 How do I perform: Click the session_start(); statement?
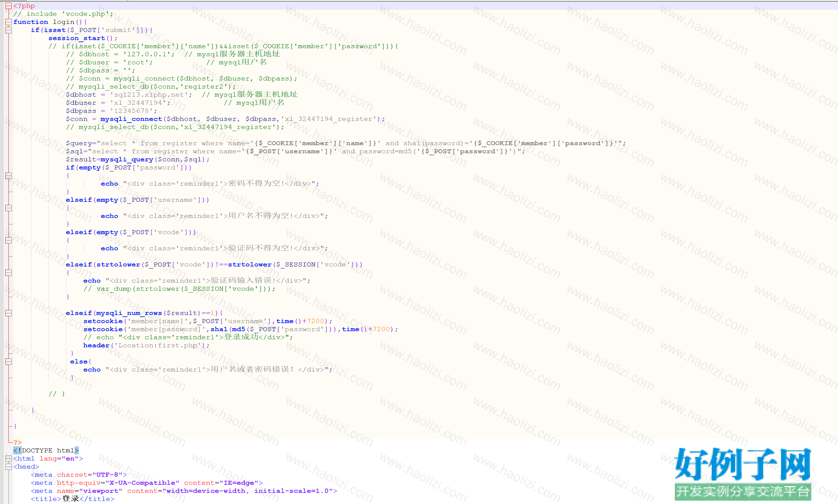pos(83,38)
